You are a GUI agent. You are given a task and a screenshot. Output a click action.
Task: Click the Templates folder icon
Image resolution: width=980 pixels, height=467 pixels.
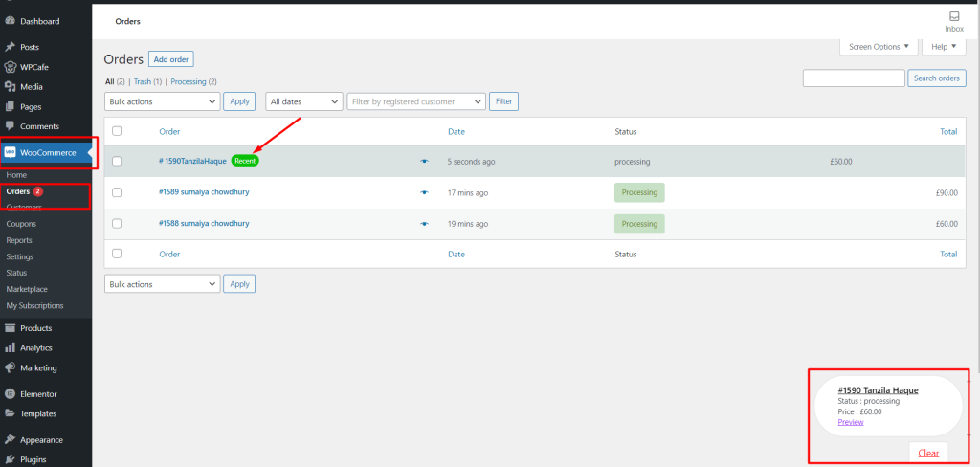pos(10,413)
